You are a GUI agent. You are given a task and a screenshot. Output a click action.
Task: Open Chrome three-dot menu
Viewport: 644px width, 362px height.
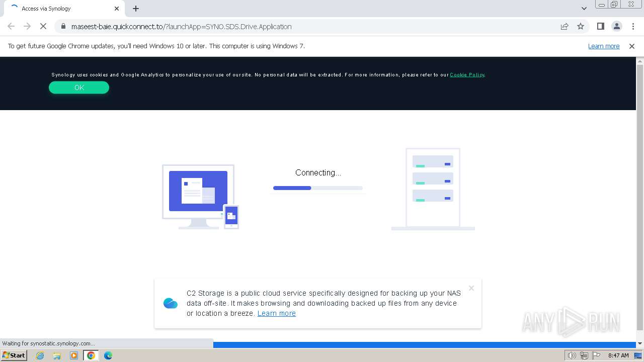pyautogui.click(x=632, y=27)
